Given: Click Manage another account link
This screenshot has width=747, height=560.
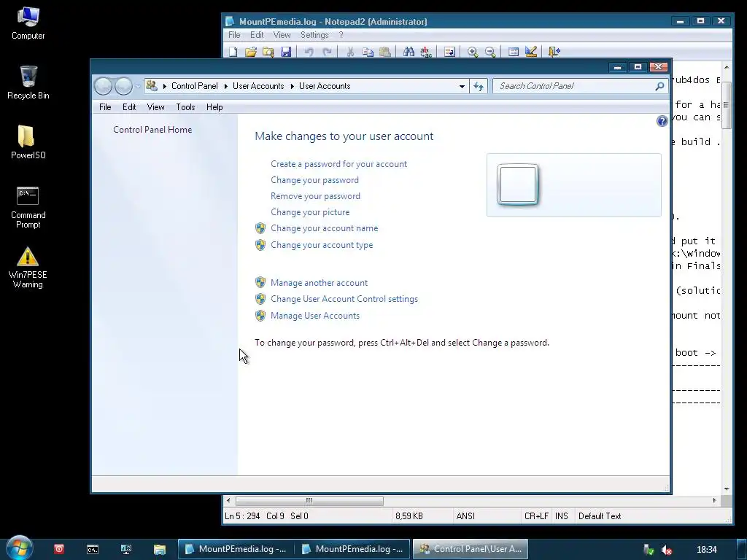Looking at the screenshot, I should tap(319, 283).
